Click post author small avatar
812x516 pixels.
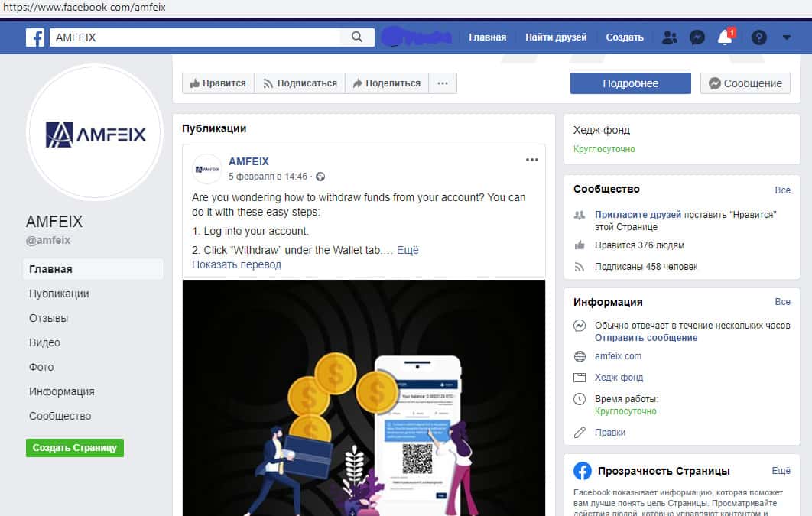pos(207,169)
